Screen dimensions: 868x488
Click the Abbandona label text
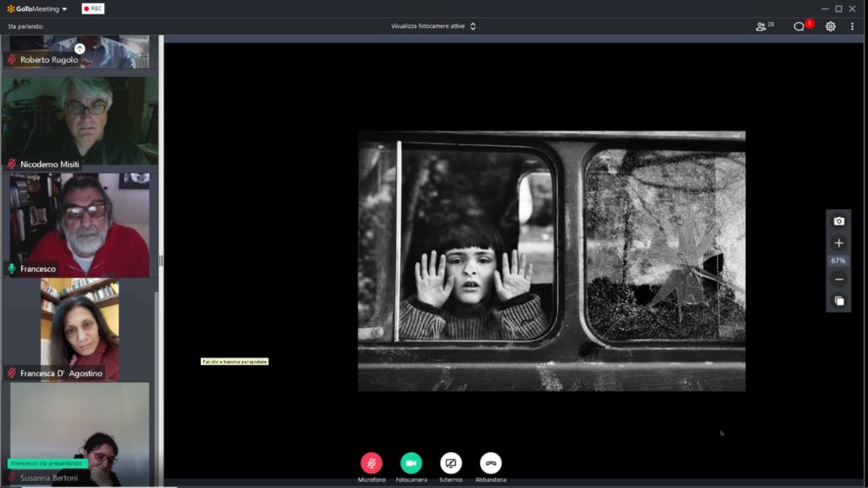491,480
